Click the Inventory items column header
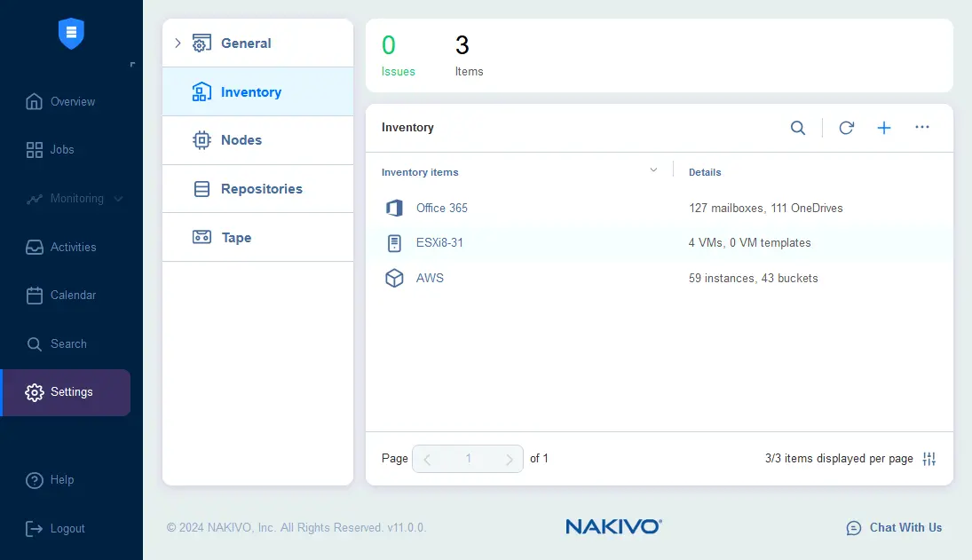Screen dimensions: 972x560 point(420,172)
